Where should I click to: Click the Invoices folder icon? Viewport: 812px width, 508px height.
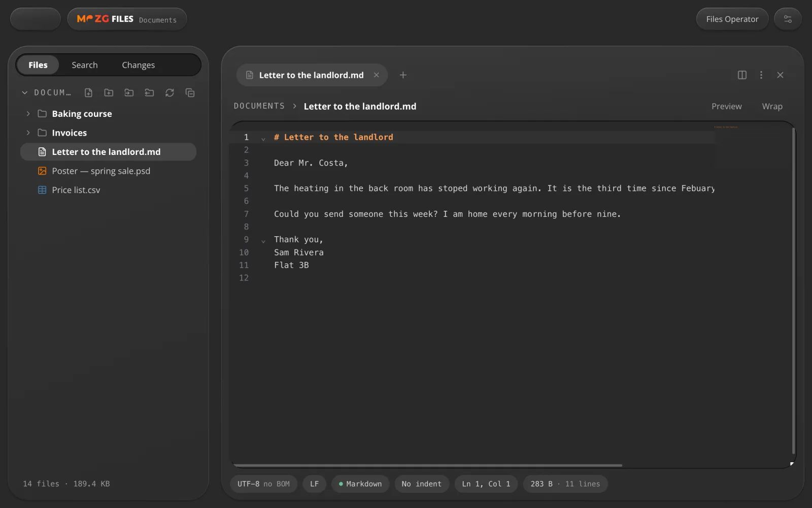(x=42, y=133)
